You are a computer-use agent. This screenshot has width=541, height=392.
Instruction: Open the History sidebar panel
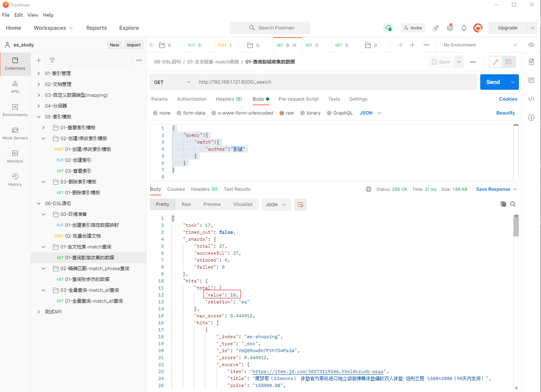pyautogui.click(x=15, y=180)
